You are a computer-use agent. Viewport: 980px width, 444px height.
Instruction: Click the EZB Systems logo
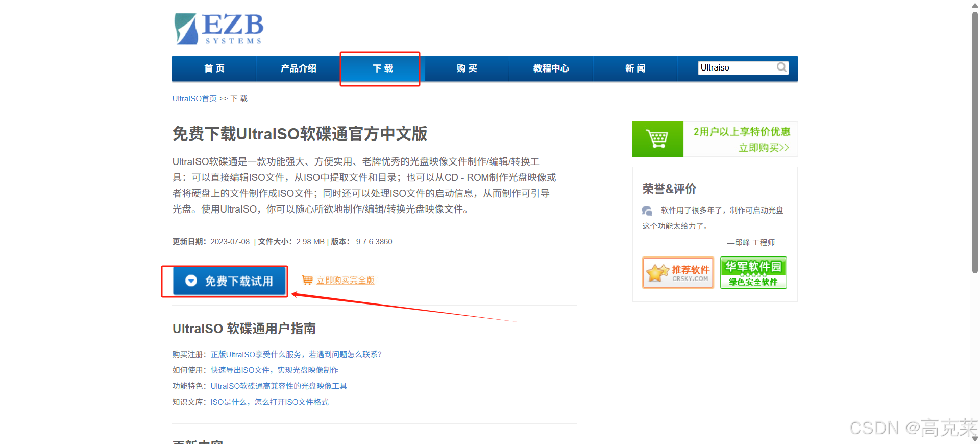point(218,29)
